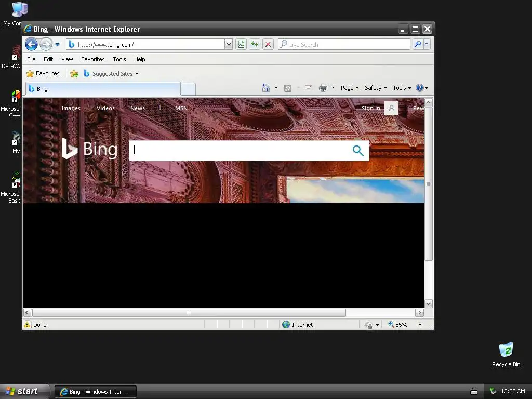Click the taskbar on-screen keyboard icon
Screen dimensions: 532x399
[x=474, y=392]
